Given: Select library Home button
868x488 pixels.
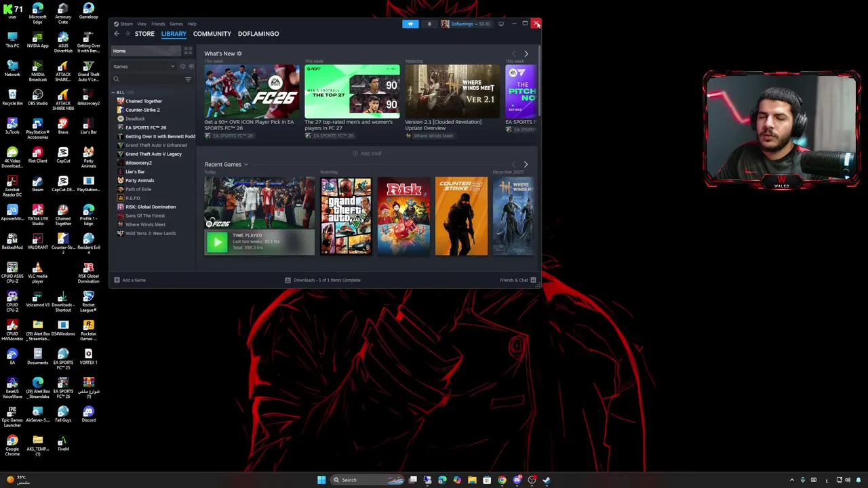Looking at the screenshot, I should (146, 51).
